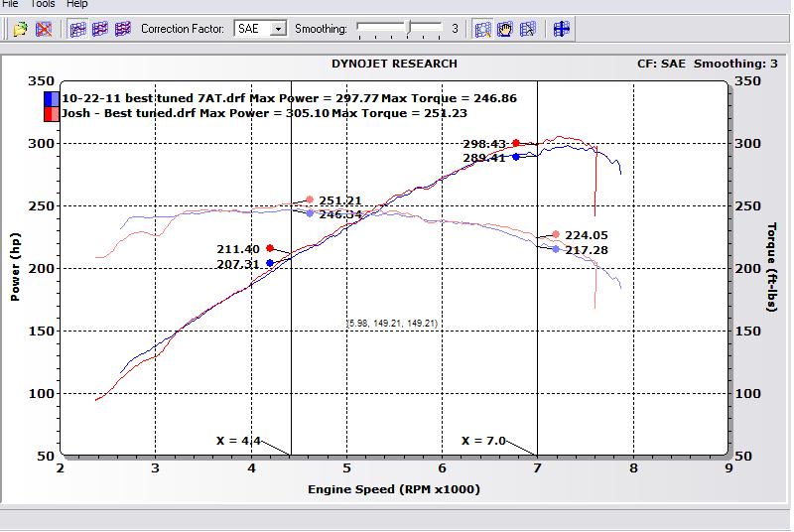Screen dimensions: 794x532
Task: Click the 251.21 torque value label
Action: 340,200
